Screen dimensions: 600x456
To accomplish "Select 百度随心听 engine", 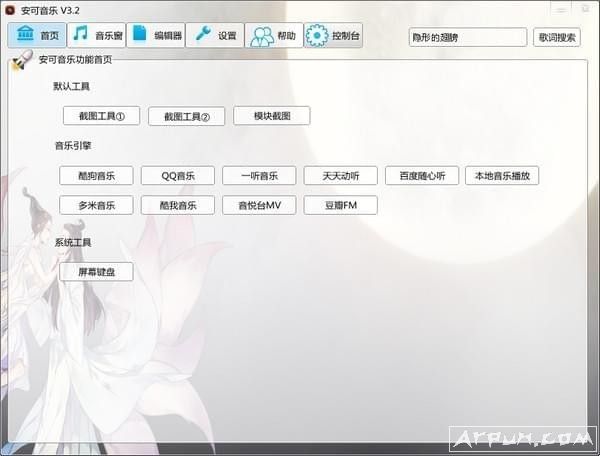I will coord(422,176).
